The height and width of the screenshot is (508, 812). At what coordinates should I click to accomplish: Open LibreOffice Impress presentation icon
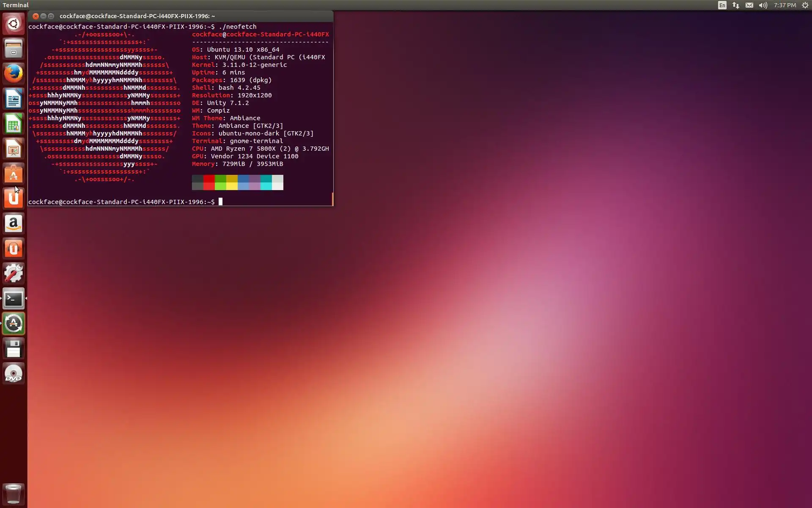pos(14,149)
